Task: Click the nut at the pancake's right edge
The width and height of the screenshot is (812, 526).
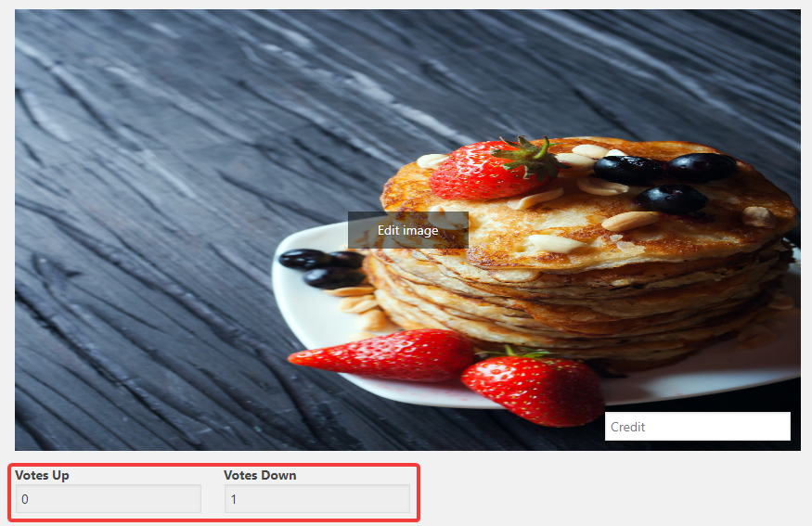Action: click(758, 216)
